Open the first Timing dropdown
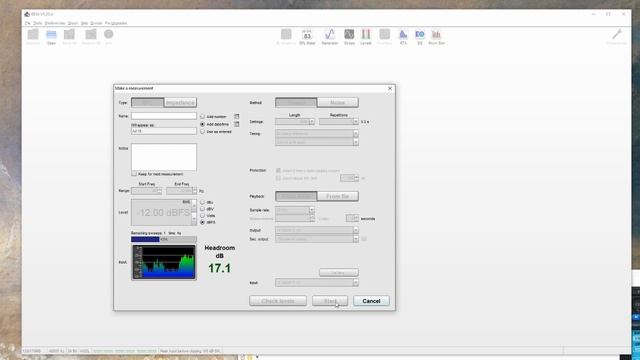Image resolution: width=640 pixels, height=360 pixels. point(317,133)
